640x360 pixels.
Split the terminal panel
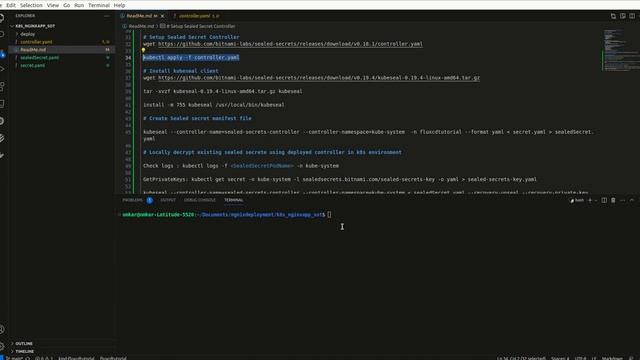(x=604, y=200)
